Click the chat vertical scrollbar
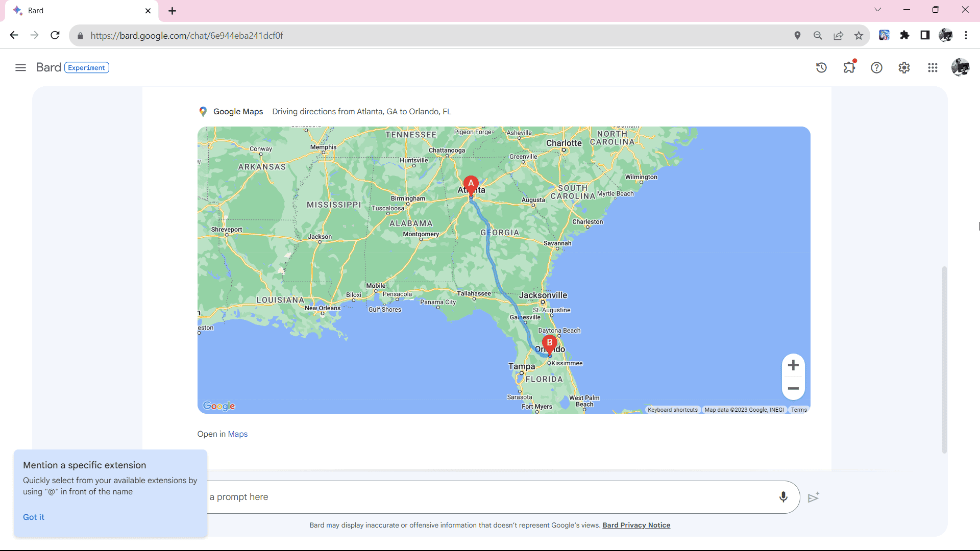This screenshot has width=980, height=551. (x=944, y=360)
